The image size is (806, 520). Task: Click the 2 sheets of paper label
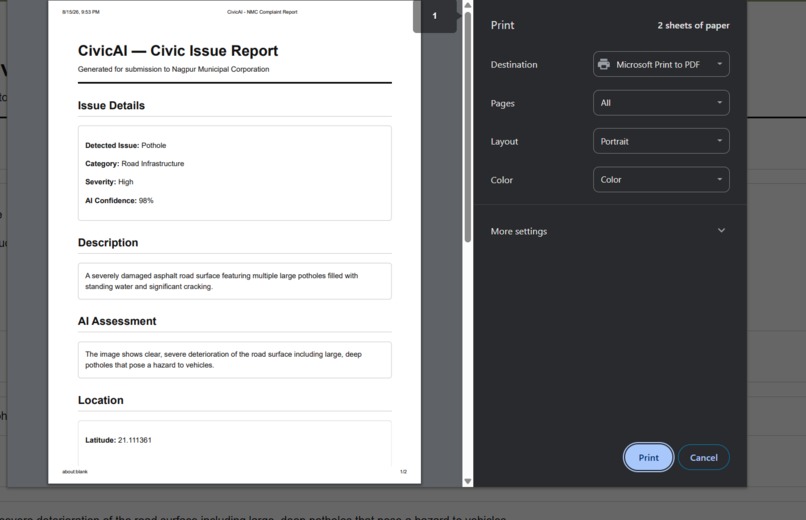[x=693, y=26]
